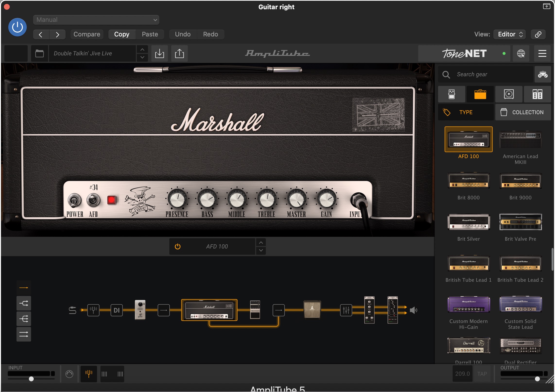Viewport: 555px width, 392px height.
Task: Click into the Search gear field
Action: point(486,74)
